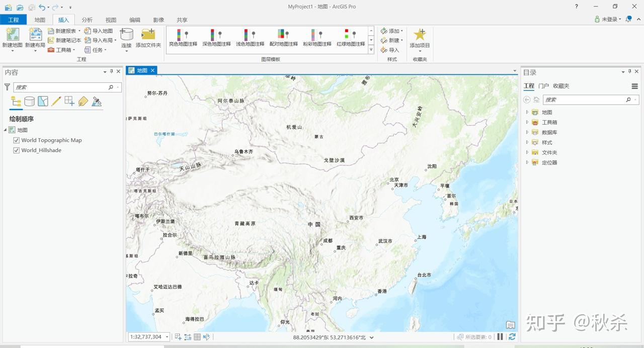Toggle the pause drawing control in status bar
Viewport: 644px width, 348px height.
501,336
